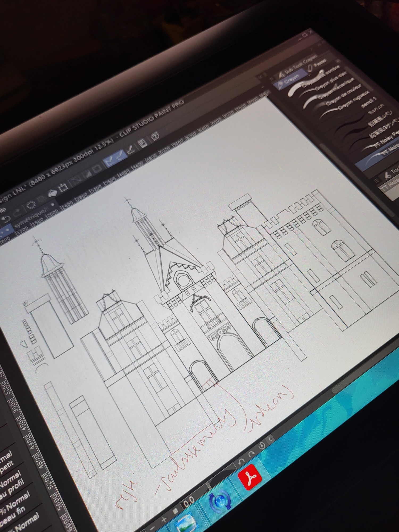Reset canvas rotation icon below the canvas
Screen dimensions: 399x532
[262, 445]
